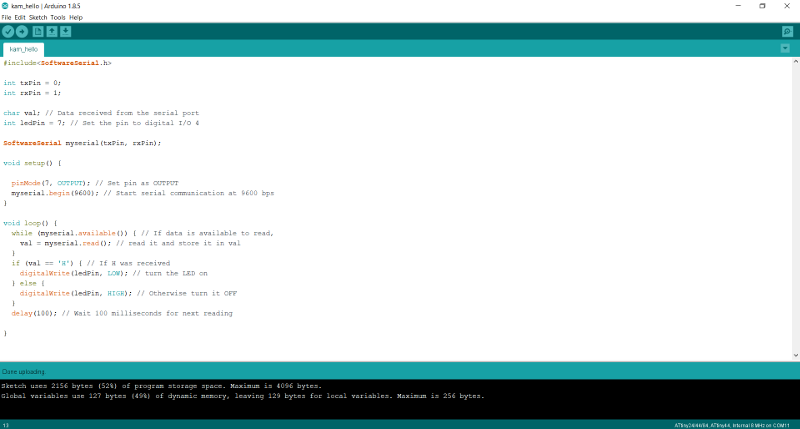This screenshot has height=429, width=800.
Task: Click the 'int ledPin = 7;' line
Action: point(101,123)
